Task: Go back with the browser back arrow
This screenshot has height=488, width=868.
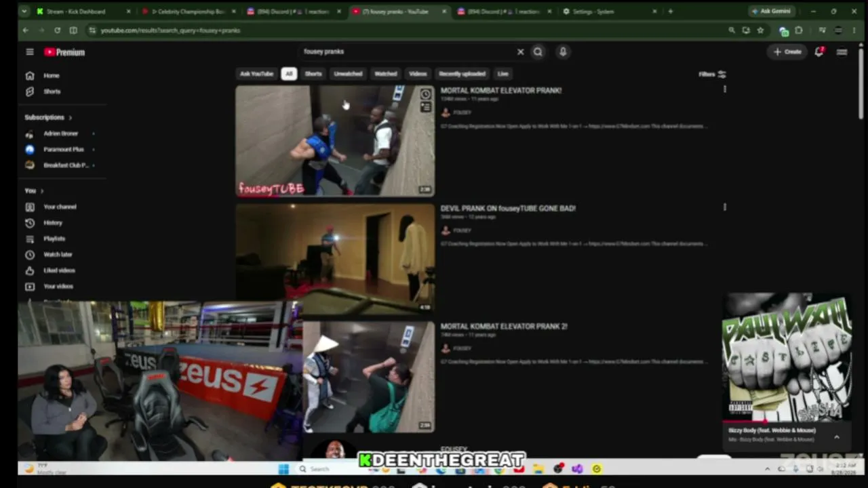Action: 26,30
